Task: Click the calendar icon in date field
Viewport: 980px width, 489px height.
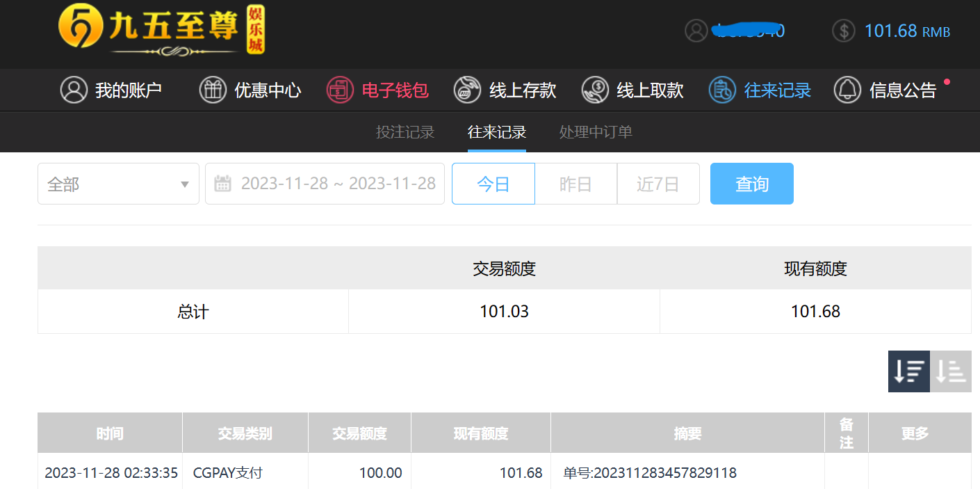Action: coord(222,184)
